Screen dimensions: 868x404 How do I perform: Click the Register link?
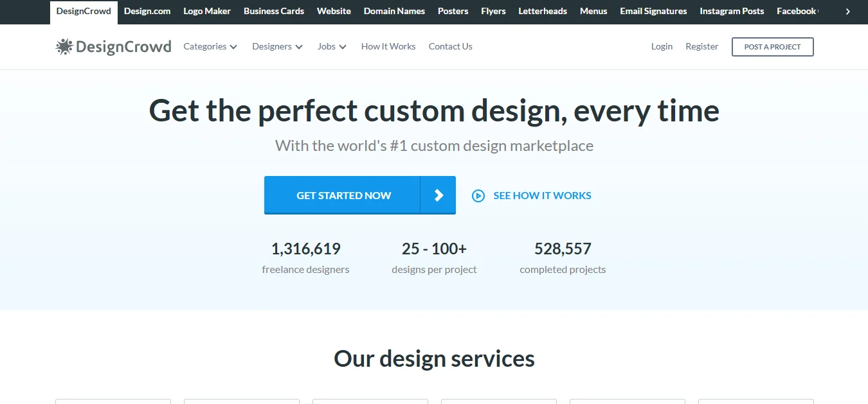701,46
